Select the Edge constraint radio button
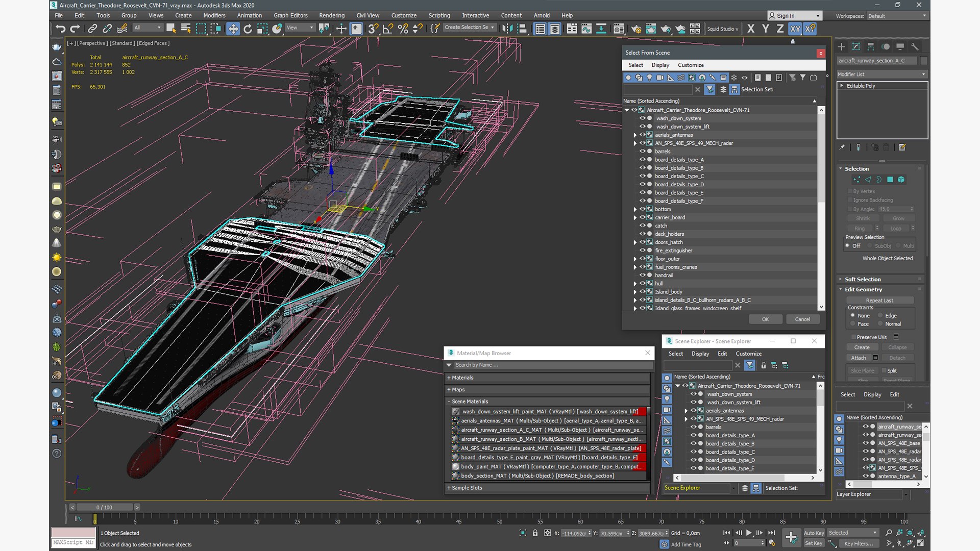This screenshot has height=551, width=980. pos(880,315)
